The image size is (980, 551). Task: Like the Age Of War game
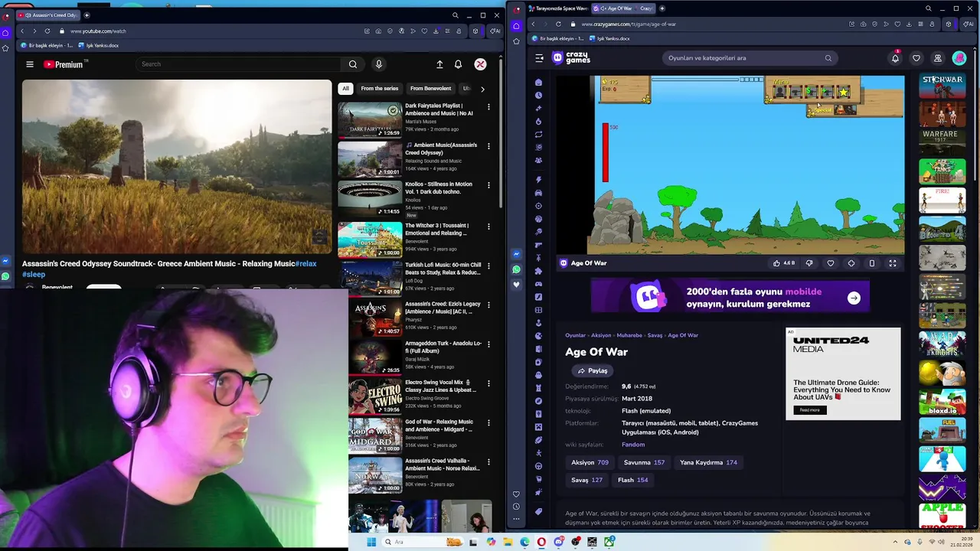[784, 263]
